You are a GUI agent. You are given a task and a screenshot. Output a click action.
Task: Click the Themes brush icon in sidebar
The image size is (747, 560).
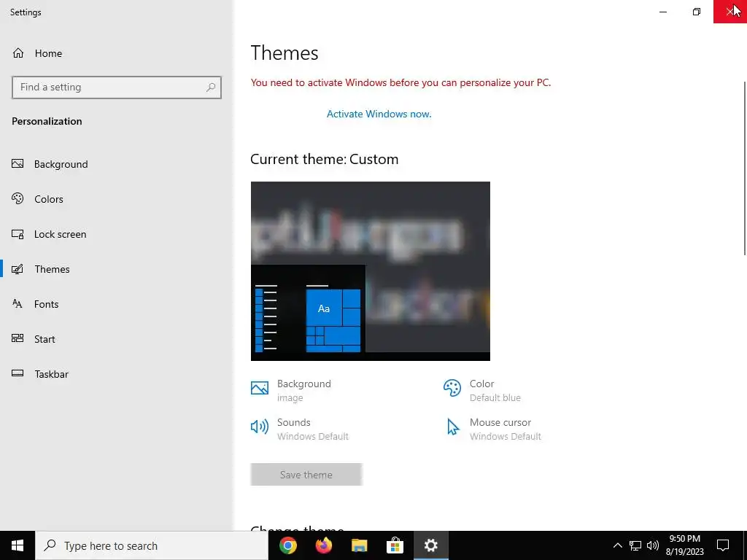pyautogui.click(x=18, y=269)
